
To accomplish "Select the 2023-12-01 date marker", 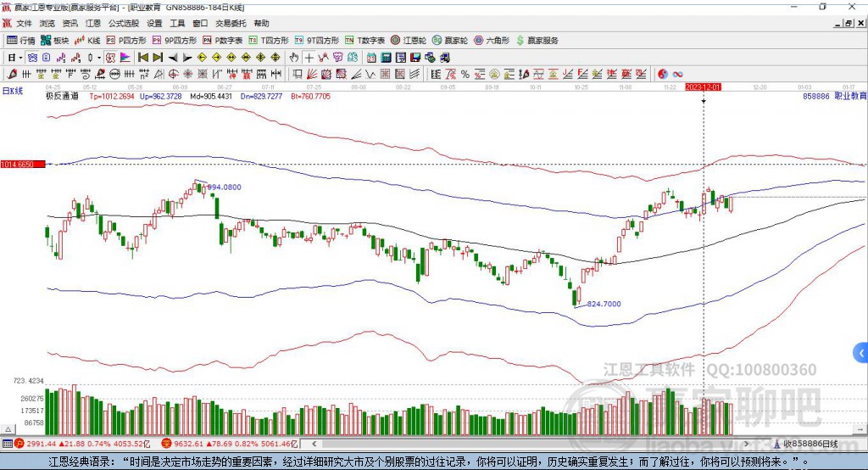I will (703, 87).
